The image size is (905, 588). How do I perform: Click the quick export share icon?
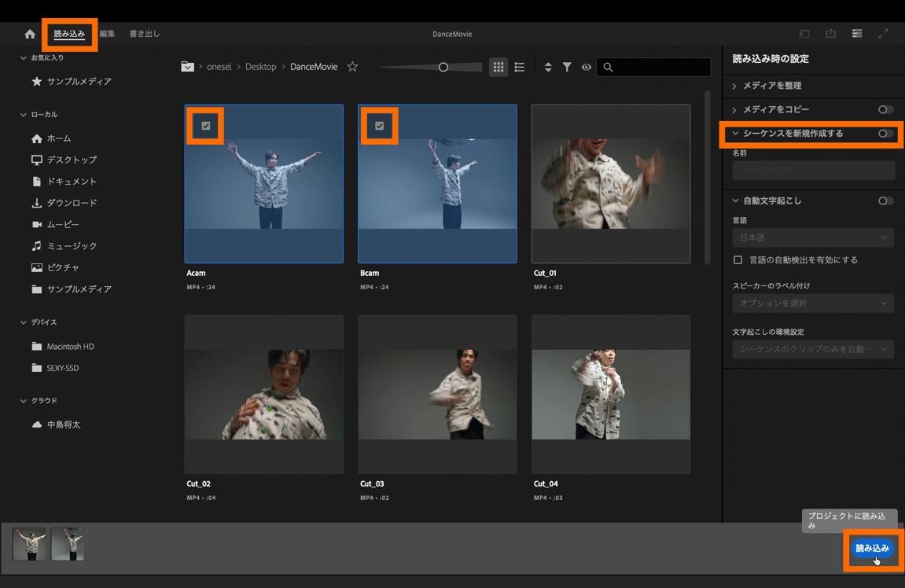(x=830, y=34)
